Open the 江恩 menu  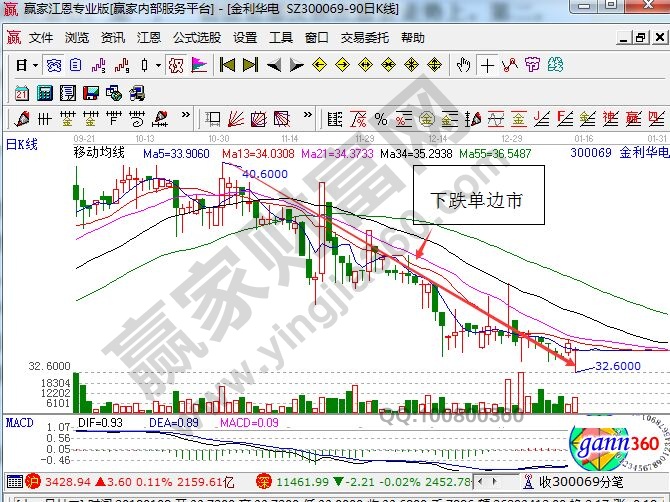tap(150, 38)
